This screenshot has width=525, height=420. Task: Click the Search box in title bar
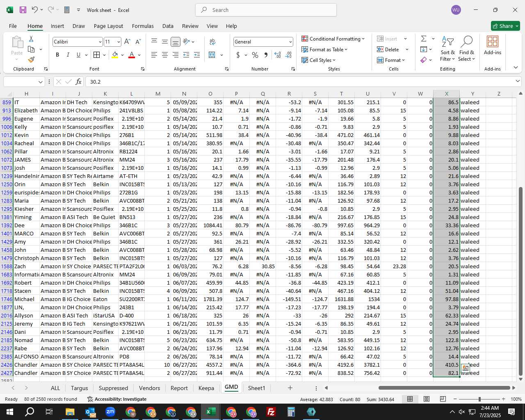266,10
